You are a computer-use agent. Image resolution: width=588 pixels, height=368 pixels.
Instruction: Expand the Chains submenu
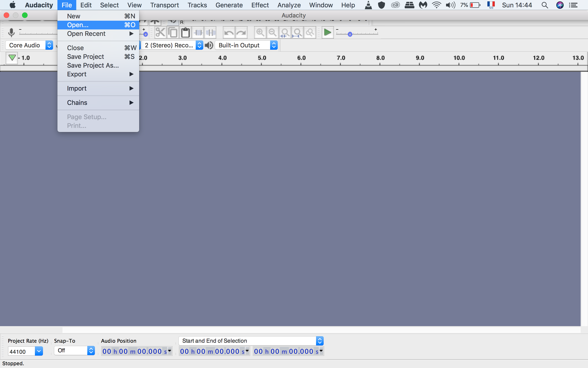(x=98, y=103)
